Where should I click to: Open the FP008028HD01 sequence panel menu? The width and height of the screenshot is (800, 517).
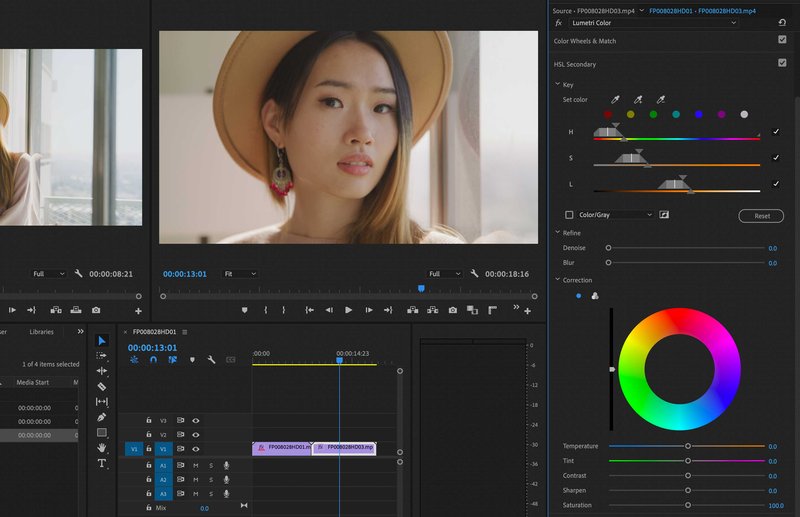click(x=185, y=332)
